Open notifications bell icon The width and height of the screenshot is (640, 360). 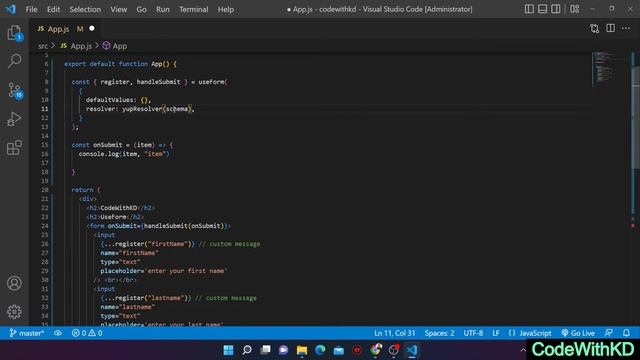pos(626,333)
